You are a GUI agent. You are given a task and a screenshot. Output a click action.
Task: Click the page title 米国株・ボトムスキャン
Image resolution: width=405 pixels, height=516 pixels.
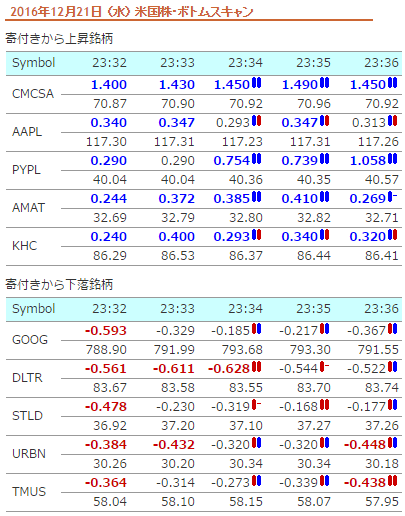point(194,12)
